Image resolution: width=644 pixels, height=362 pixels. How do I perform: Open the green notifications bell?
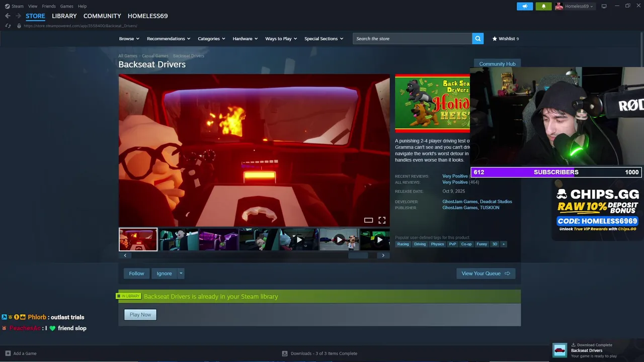(x=543, y=6)
